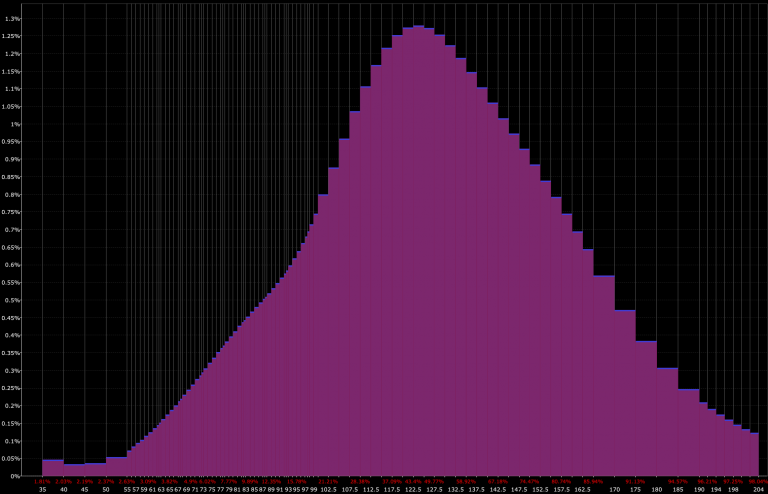
Task: Click the 50 horizontal axis label
Action: 106,490
